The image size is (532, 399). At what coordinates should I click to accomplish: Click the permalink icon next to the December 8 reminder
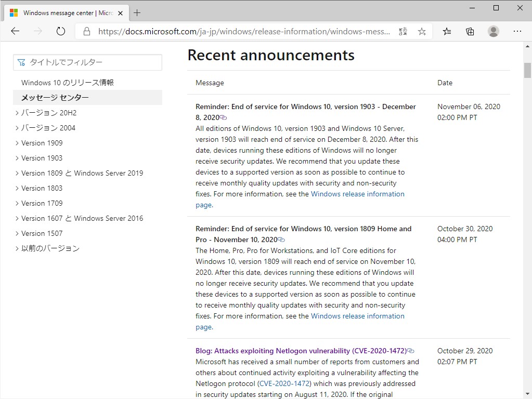224,117
